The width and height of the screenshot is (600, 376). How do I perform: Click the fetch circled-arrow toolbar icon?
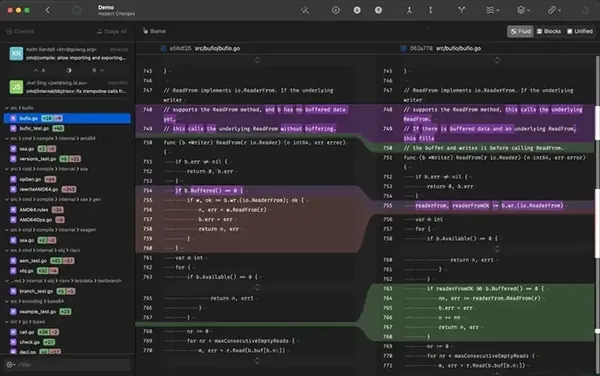click(336, 10)
